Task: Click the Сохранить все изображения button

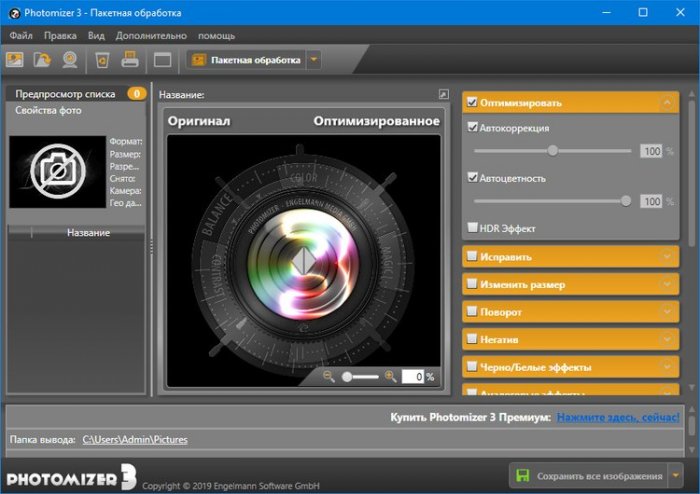Action: (x=587, y=475)
